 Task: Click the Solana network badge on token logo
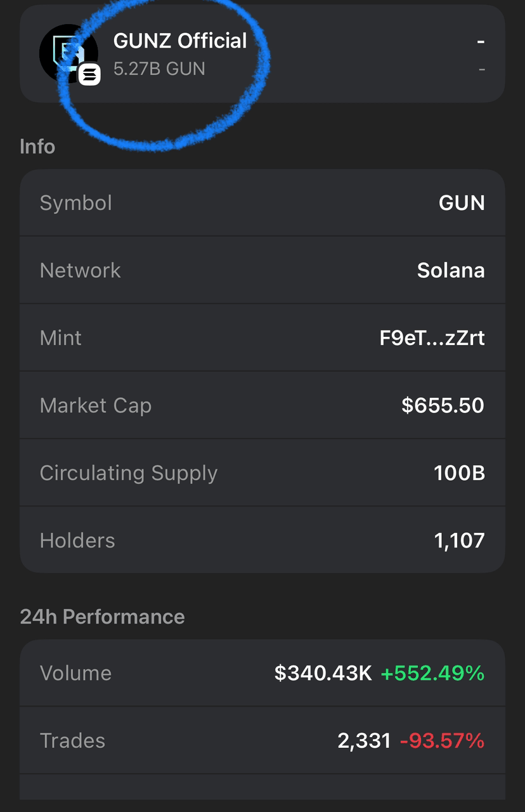pyautogui.click(x=89, y=75)
